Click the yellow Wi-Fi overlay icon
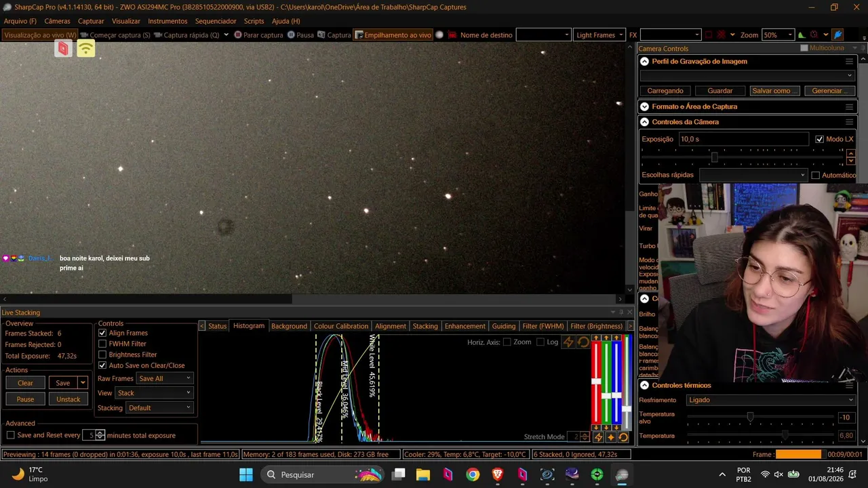This screenshot has height=488, width=868. click(86, 48)
